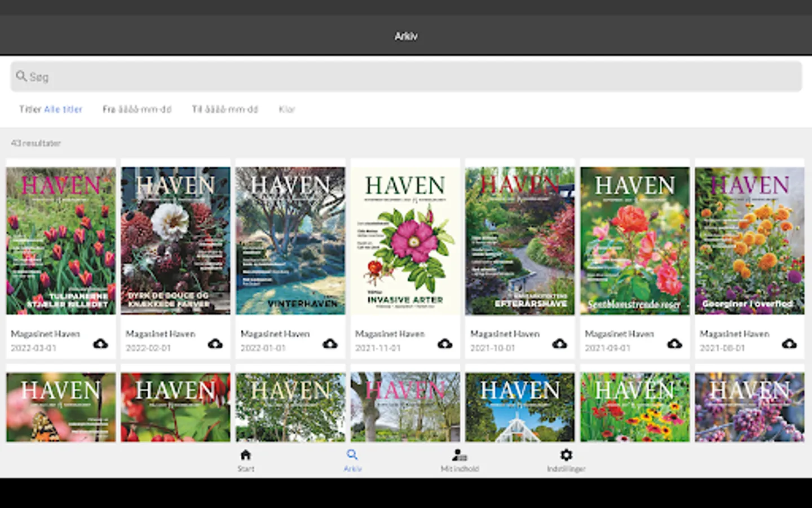Viewport: 812px width, 508px height.
Task: Open the green tree cover in second row
Action: point(290,407)
